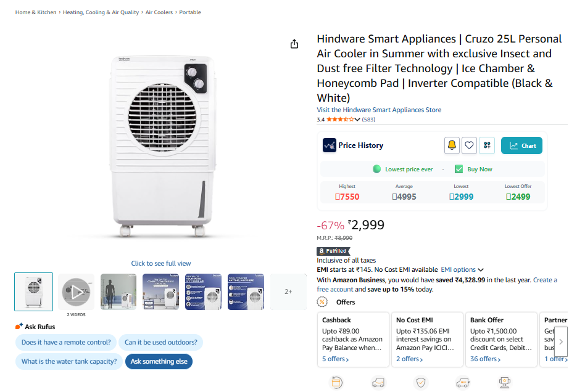Click the return policy box icon
The width and height of the screenshot is (577, 392).
tap(336, 383)
